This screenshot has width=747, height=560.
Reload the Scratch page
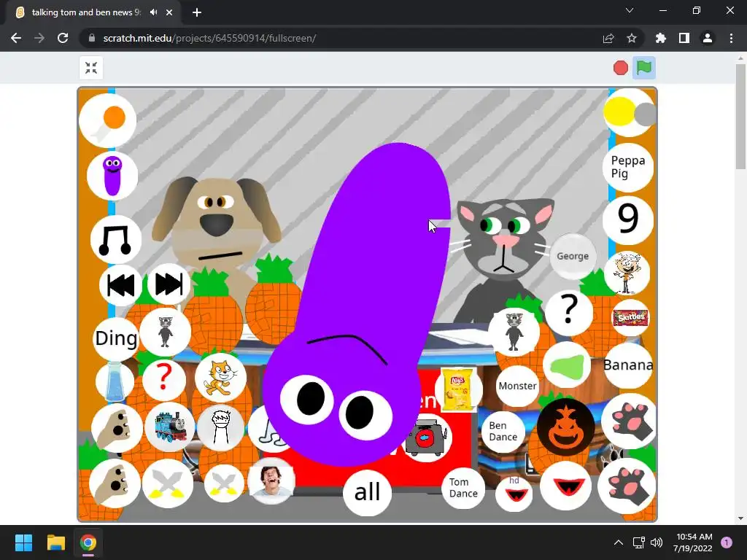(63, 38)
